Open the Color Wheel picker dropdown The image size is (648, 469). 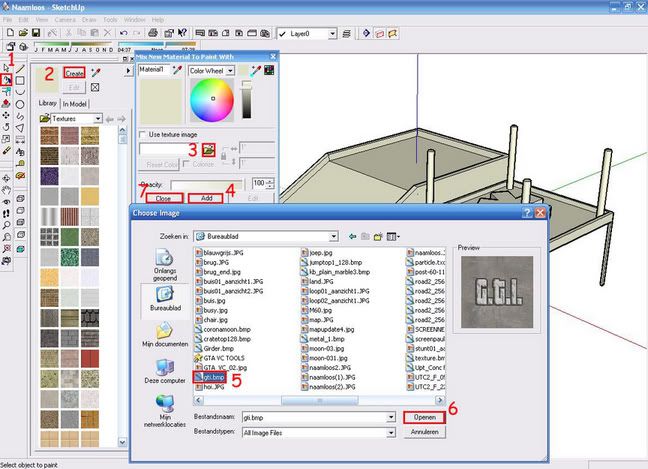pos(230,71)
